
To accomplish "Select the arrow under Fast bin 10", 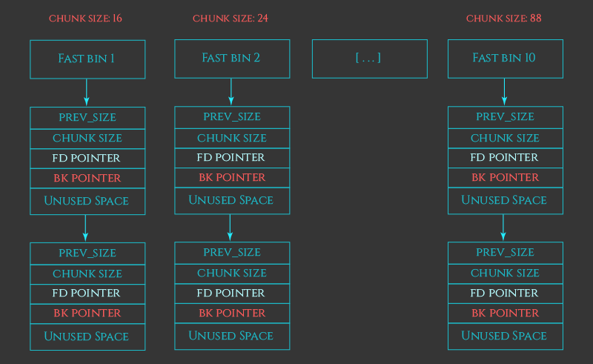I will click(505, 92).
